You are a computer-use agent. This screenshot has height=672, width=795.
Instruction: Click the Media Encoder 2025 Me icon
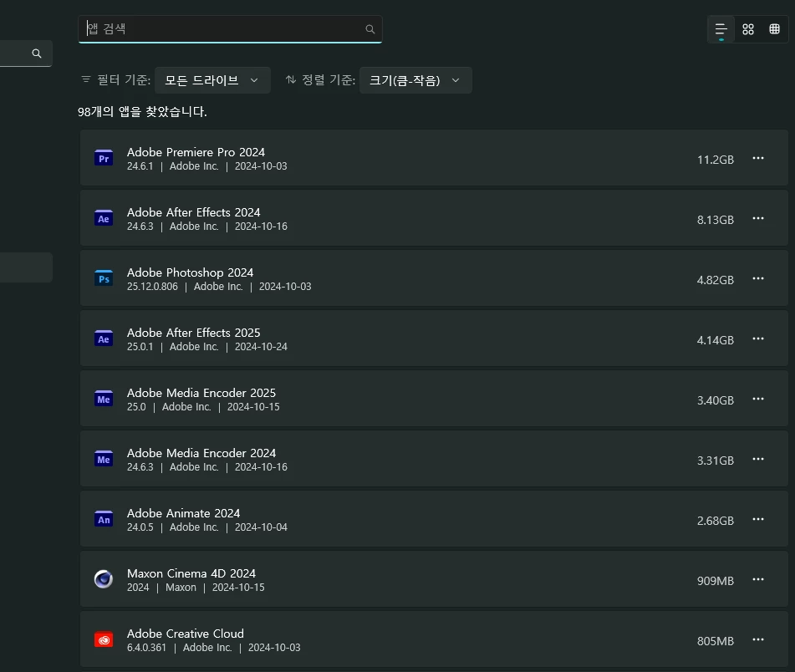point(104,399)
